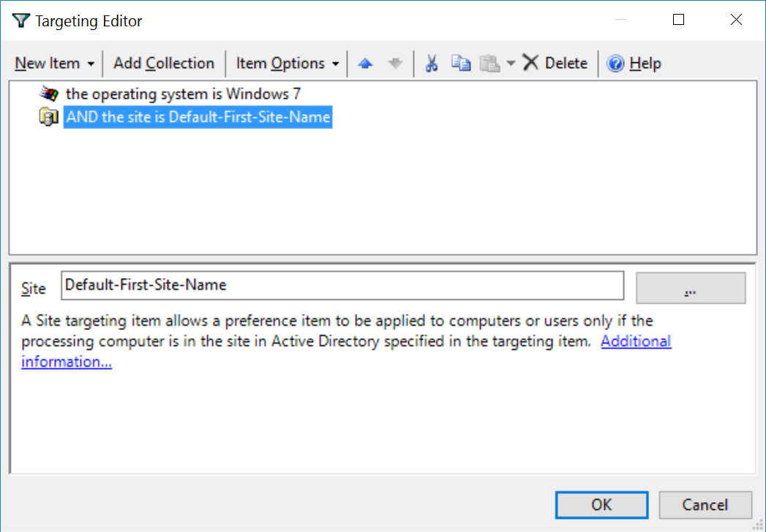The image size is (766, 532).
Task: Confirm with the OK button
Action: point(601,505)
